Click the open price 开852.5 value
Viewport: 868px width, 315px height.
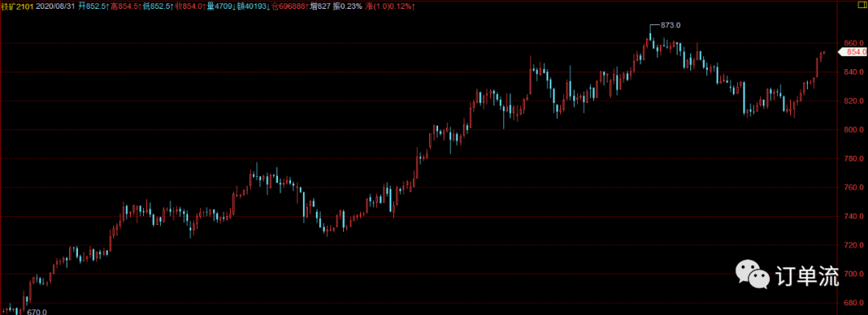[93, 6]
